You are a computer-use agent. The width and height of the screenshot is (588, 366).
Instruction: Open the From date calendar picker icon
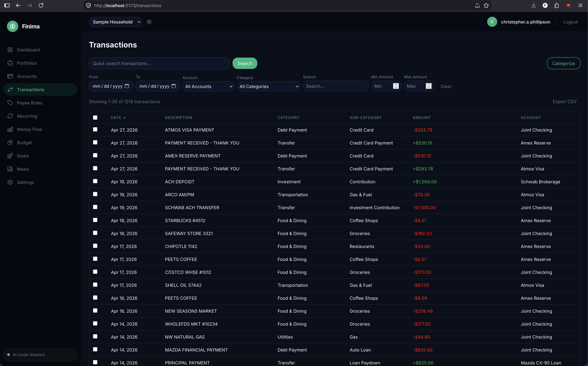click(x=127, y=86)
